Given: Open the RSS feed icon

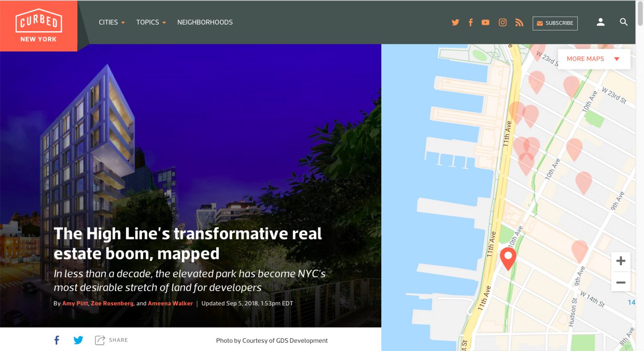Looking at the screenshot, I should point(519,23).
